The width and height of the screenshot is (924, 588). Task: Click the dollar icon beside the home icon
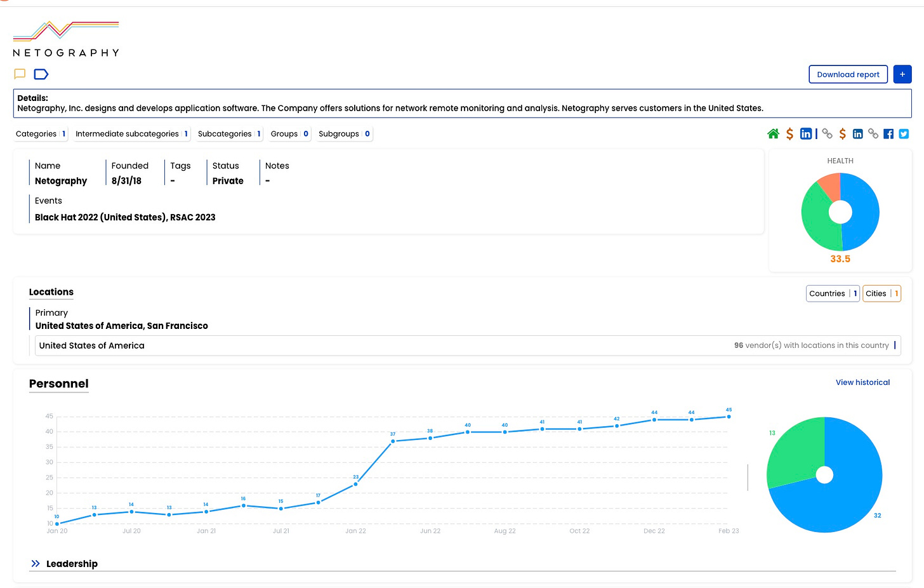(789, 133)
